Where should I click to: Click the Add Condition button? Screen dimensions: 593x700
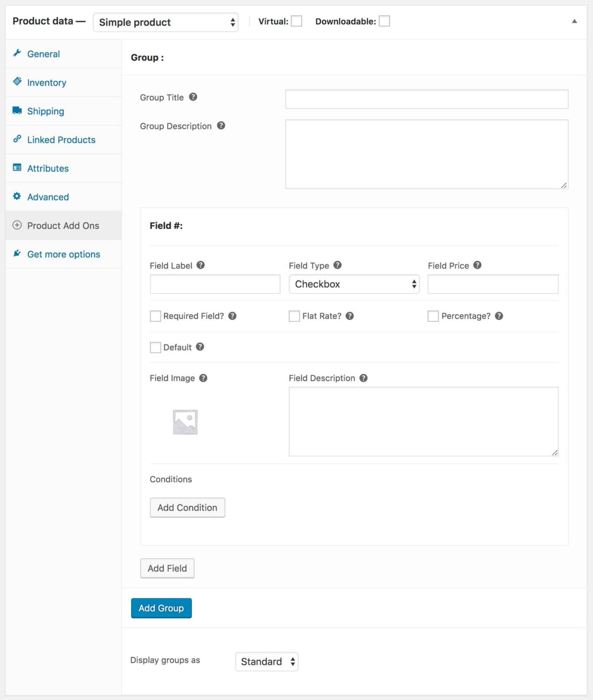coord(187,507)
